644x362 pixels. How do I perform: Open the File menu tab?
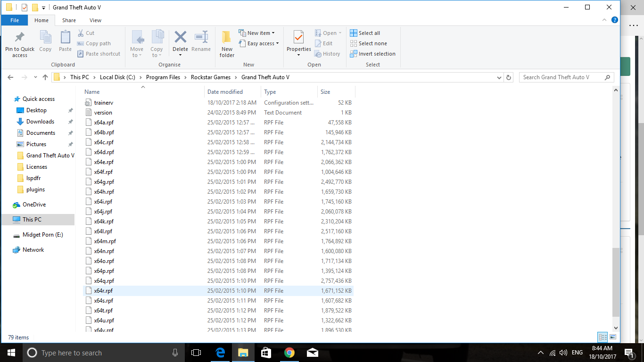15,20
